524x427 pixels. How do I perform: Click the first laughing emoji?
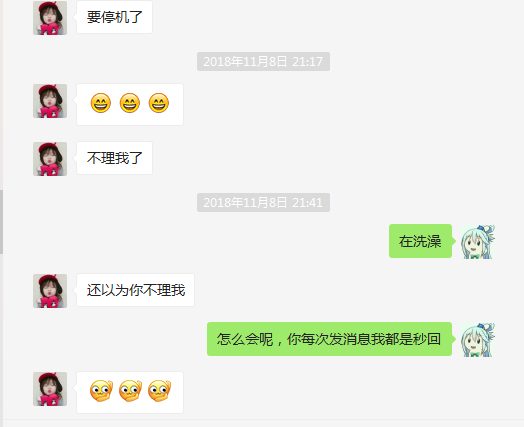point(101,103)
